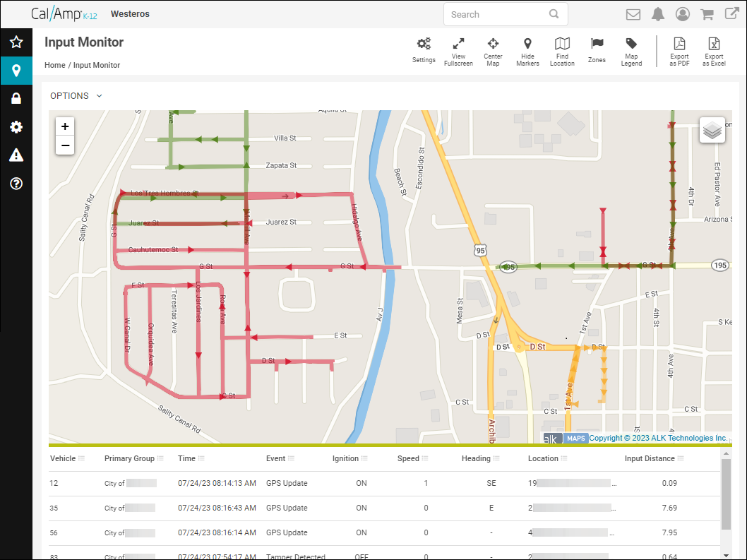Open Ignition column menu
This screenshot has width=747, height=560.
pyautogui.click(x=364, y=458)
